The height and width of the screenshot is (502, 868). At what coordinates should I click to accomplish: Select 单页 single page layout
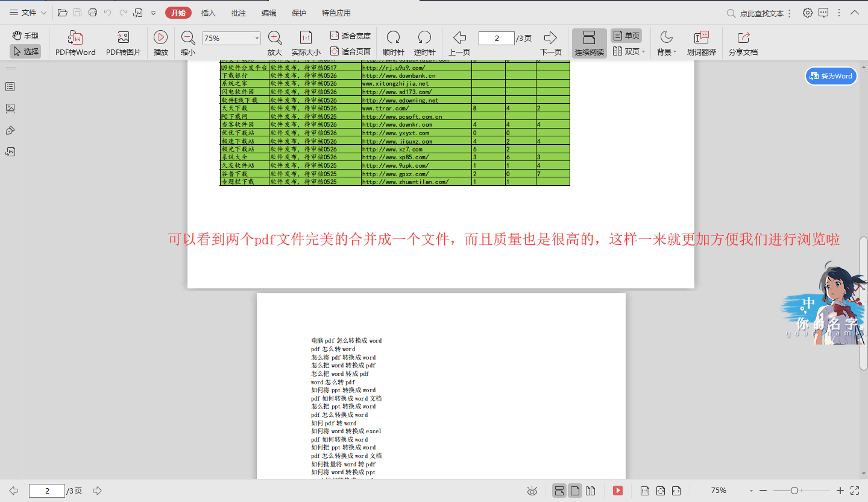[626, 36]
